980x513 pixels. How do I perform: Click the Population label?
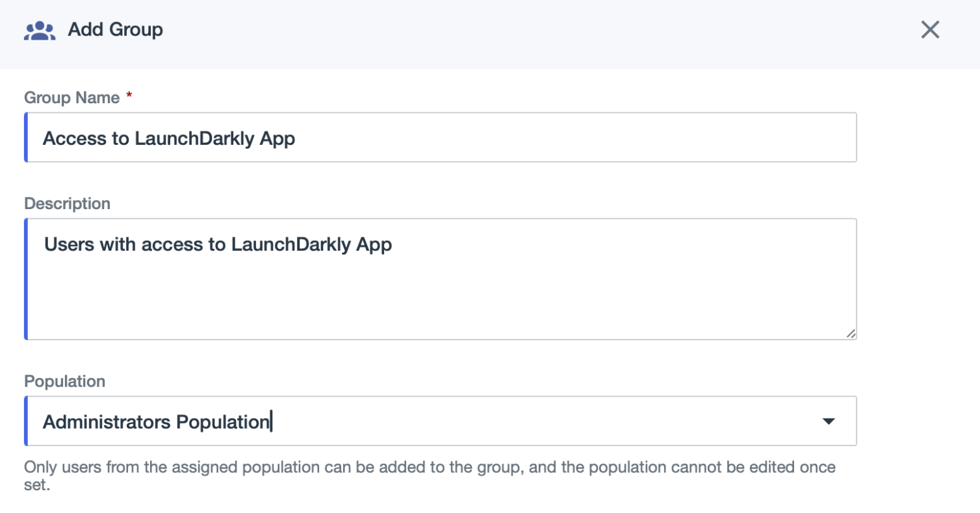point(64,381)
